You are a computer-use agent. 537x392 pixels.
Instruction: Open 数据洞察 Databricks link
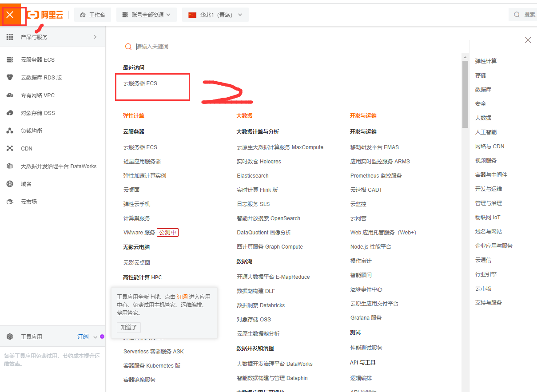(x=261, y=305)
